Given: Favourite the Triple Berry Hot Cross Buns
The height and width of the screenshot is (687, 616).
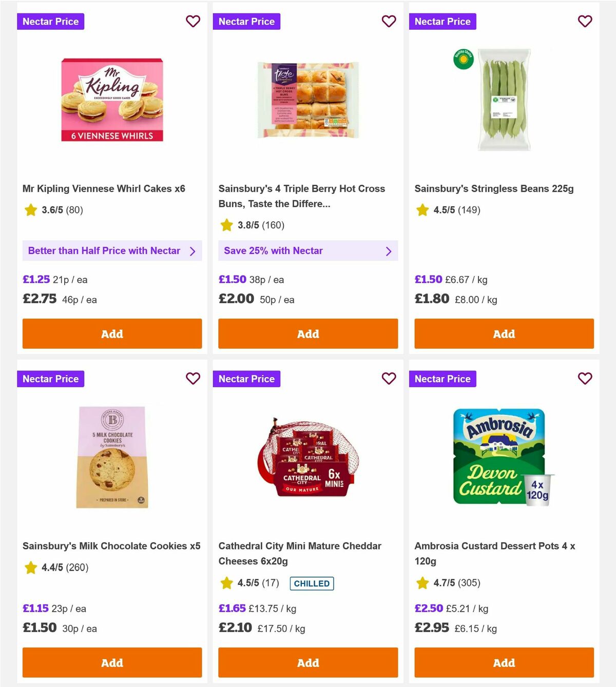Looking at the screenshot, I should (x=389, y=21).
